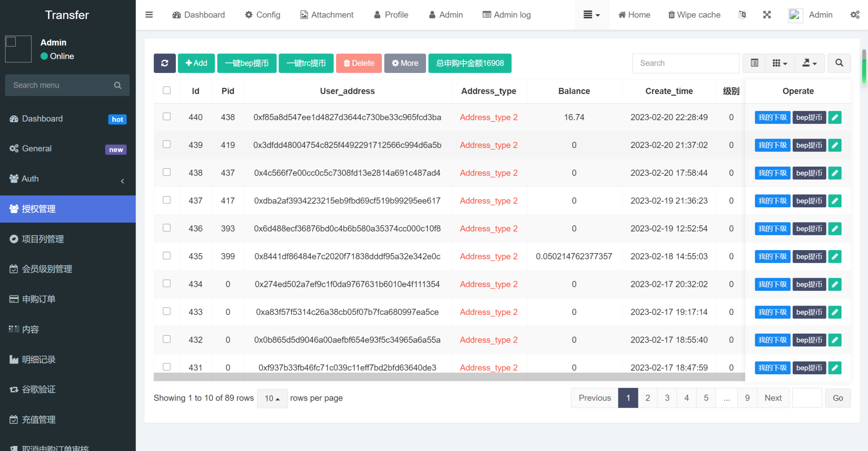Click the fullscreen expand icon
Image resolution: width=868 pixels, height=451 pixels.
[767, 15]
